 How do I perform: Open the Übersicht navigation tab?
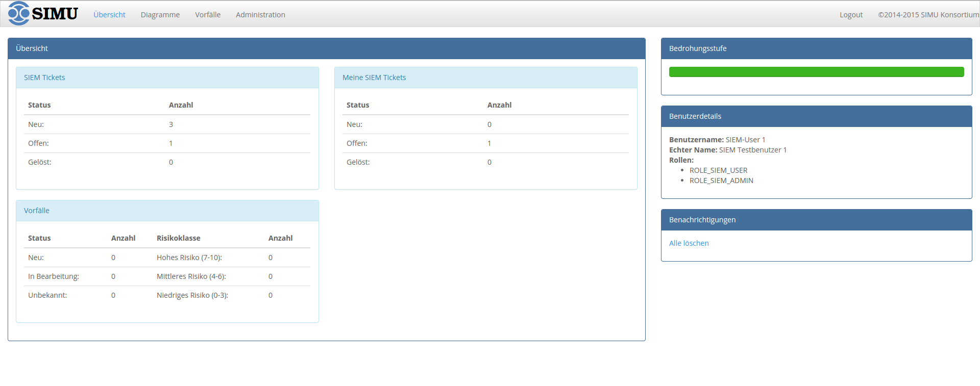109,15
